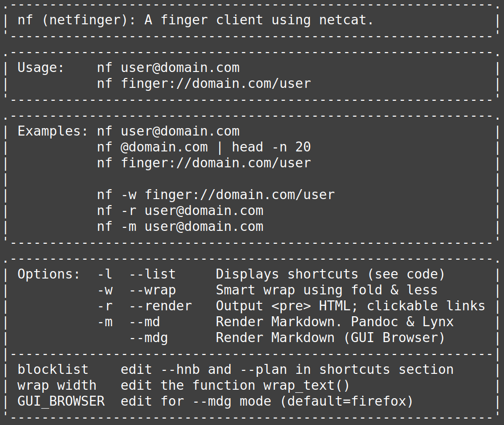
Task: Click the finger:// URL in the Usage section
Action: click(216, 83)
